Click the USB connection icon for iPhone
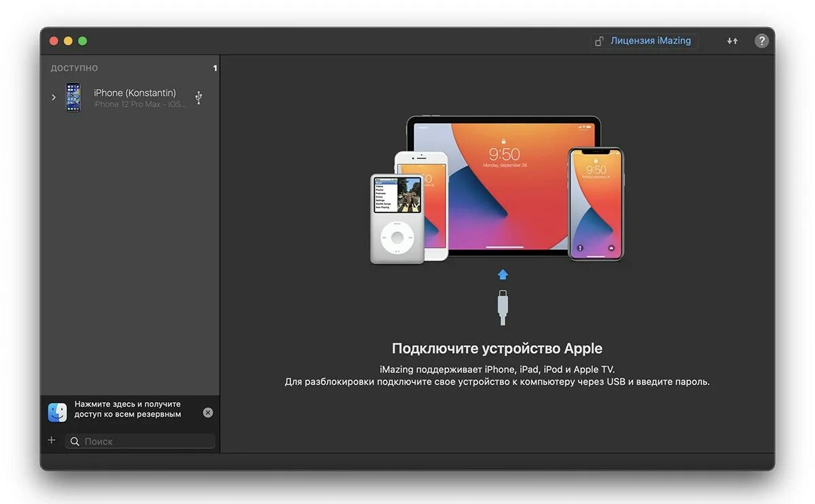This screenshot has width=815, height=504. 198,97
